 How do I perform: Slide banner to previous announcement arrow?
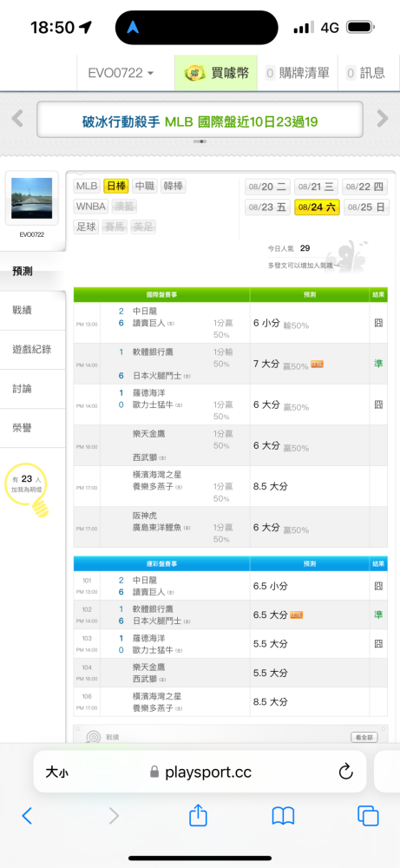(17, 118)
